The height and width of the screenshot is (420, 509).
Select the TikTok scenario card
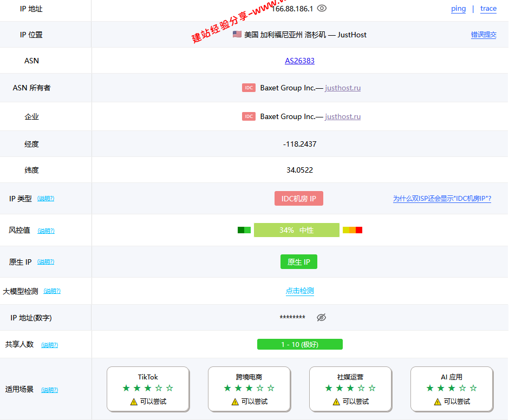point(148,389)
